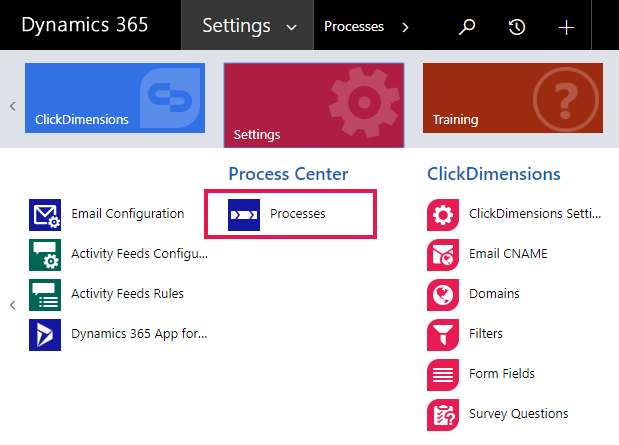Screen dimensions: 619x445
Task: Open the Filters link
Action: point(486,334)
